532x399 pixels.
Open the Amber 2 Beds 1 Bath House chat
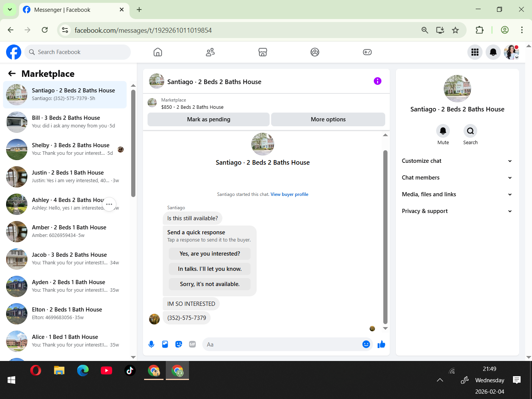click(x=65, y=232)
